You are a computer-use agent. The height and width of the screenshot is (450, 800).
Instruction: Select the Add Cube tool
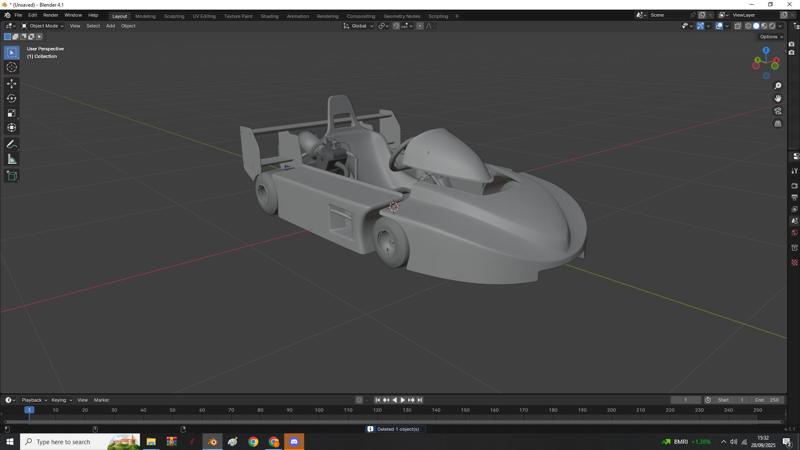(12, 176)
